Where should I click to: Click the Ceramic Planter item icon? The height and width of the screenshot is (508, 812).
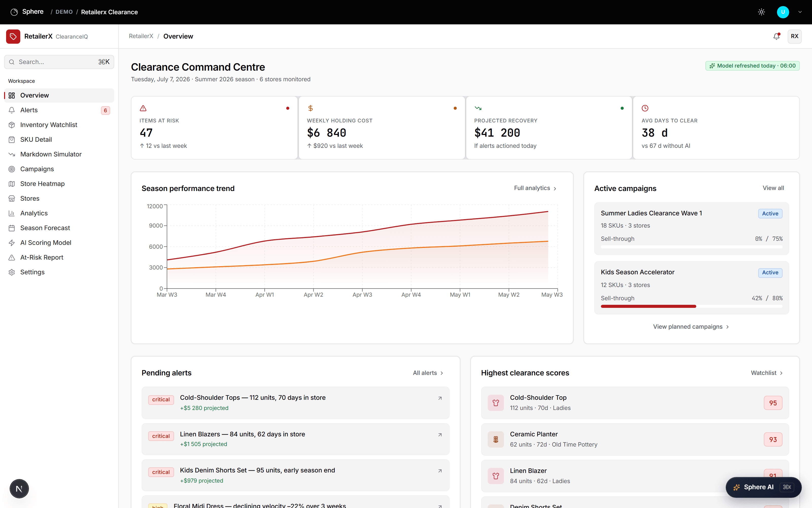[496, 439]
